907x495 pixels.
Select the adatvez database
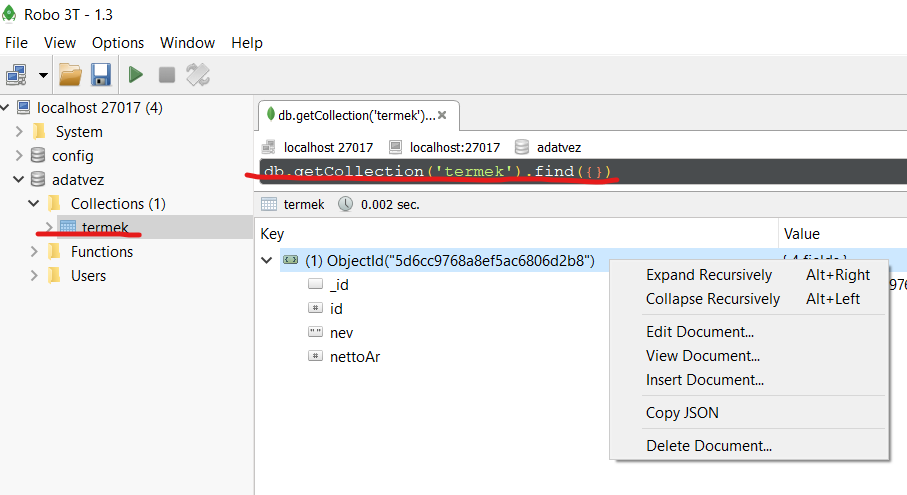tap(78, 180)
